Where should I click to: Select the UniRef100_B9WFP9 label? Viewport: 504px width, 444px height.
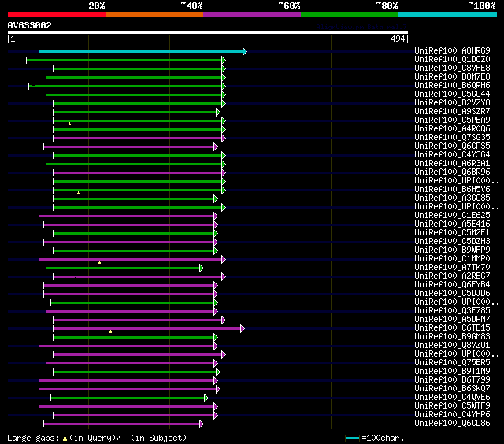point(452,250)
